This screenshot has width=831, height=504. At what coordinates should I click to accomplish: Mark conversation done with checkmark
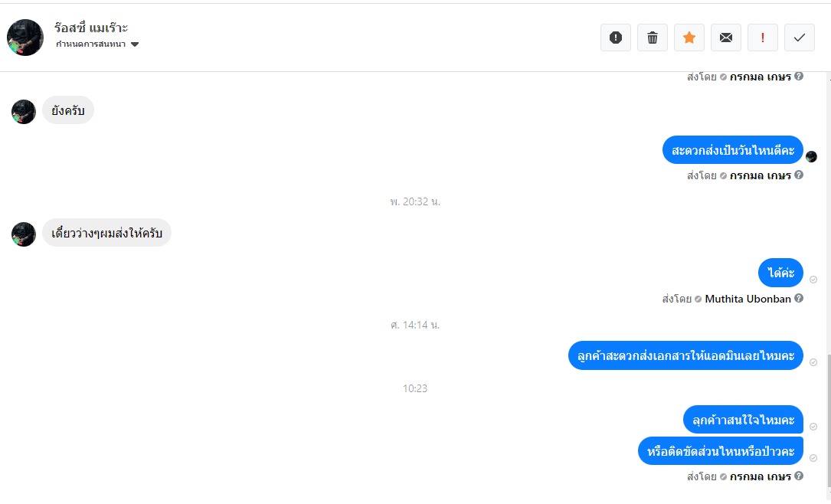tap(799, 38)
